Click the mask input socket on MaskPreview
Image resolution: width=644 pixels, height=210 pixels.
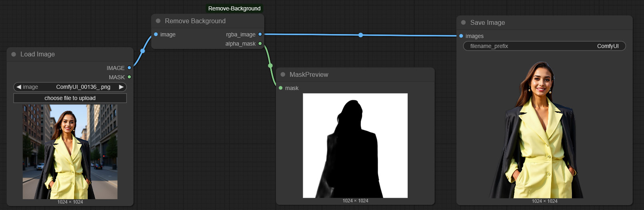280,88
